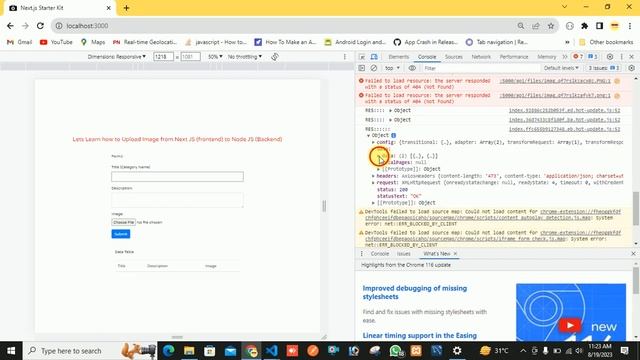
Task: Open the Network tab
Action: (481, 57)
